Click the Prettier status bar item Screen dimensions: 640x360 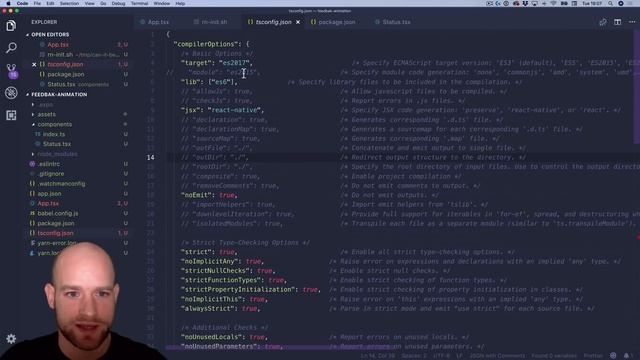point(593,356)
